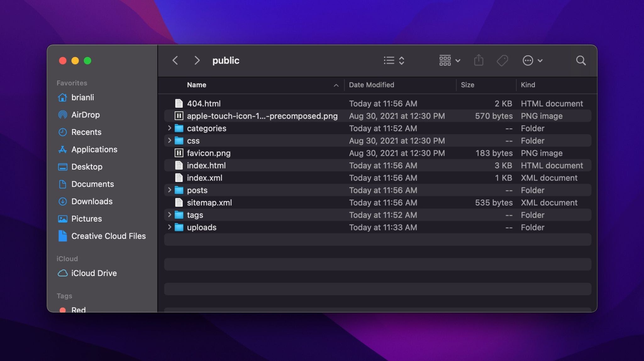
Task: Select the index.html file
Action: (206, 166)
